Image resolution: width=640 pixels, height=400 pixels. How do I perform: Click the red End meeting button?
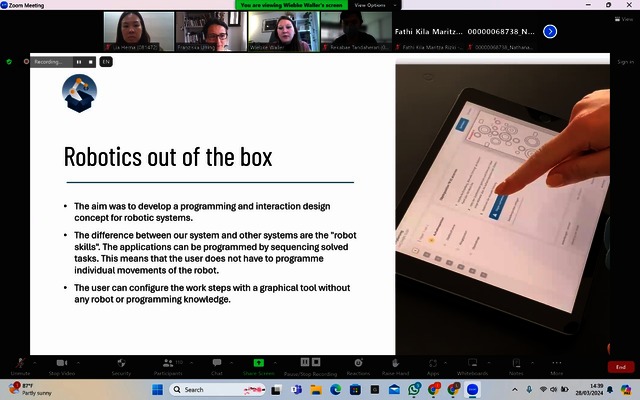click(620, 367)
